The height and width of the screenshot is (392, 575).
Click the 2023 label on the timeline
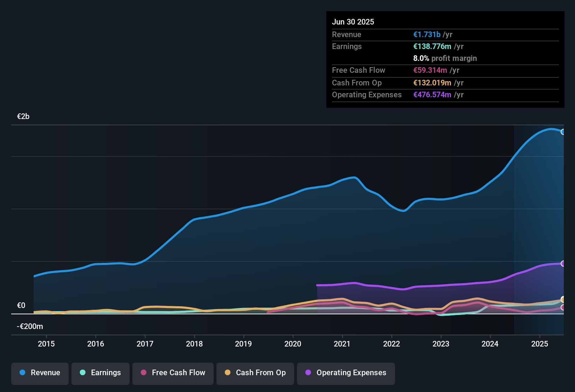pyautogui.click(x=441, y=344)
